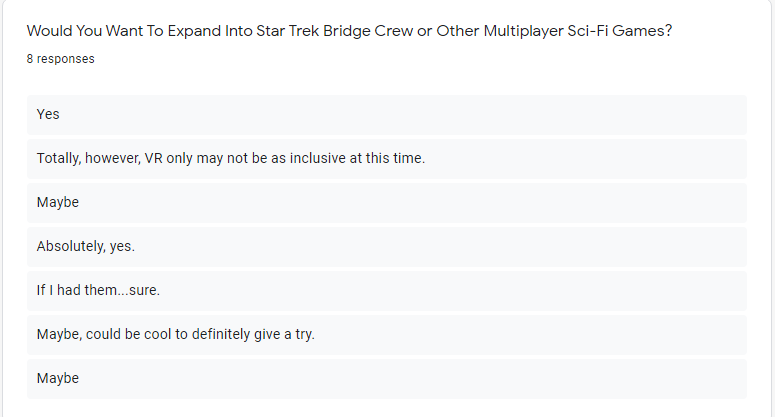Click 'inclusive at this time' text
This screenshot has height=417, width=775.
(357, 158)
